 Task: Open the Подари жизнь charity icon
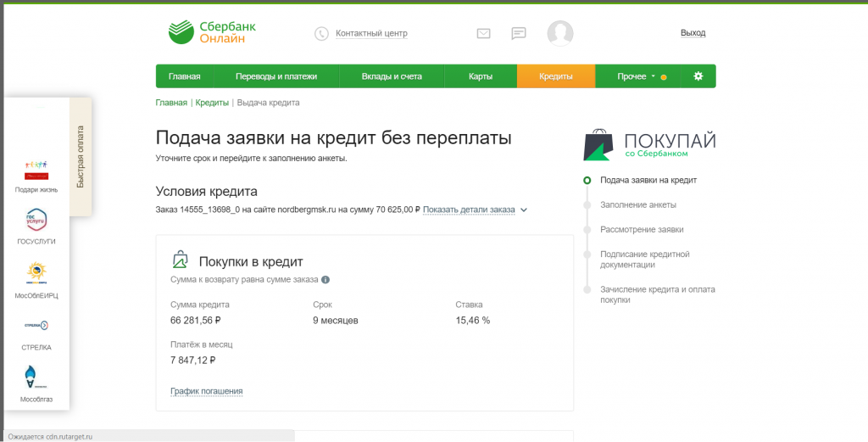click(x=36, y=170)
